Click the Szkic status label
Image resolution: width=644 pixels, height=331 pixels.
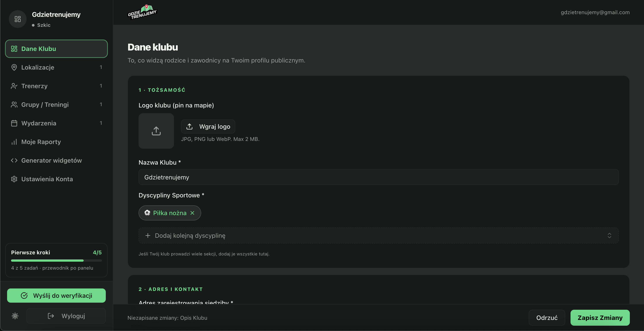(44, 25)
